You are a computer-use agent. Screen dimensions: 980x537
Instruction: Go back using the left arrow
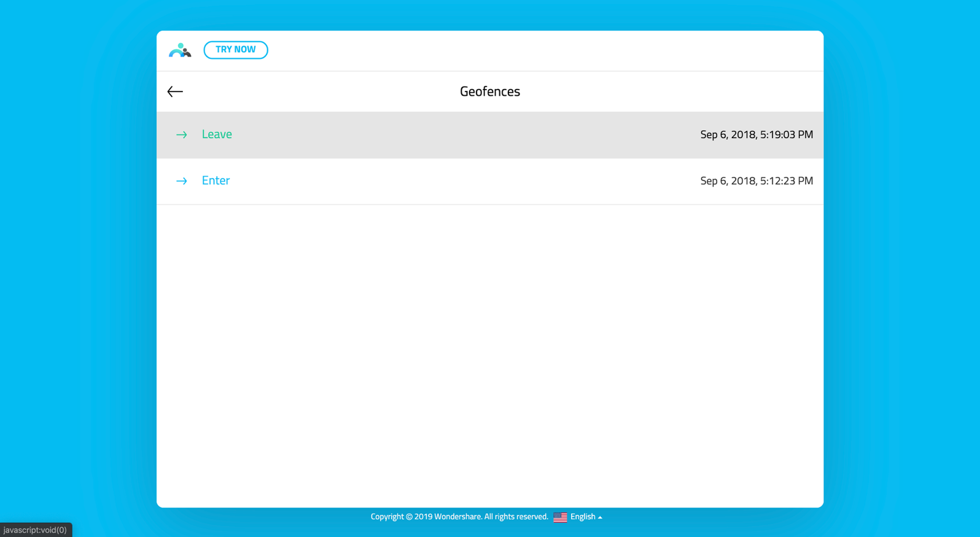click(x=175, y=91)
